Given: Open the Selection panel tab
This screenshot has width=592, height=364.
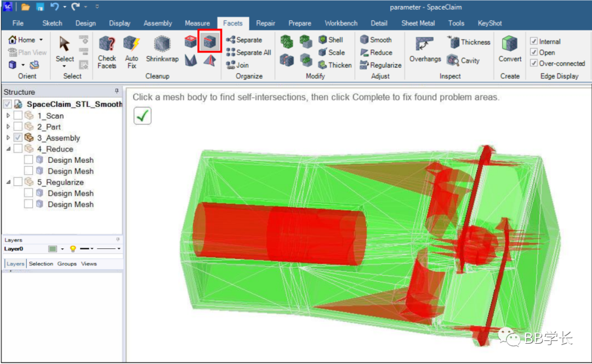Looking at the screenshot, I should click(41, 264).
